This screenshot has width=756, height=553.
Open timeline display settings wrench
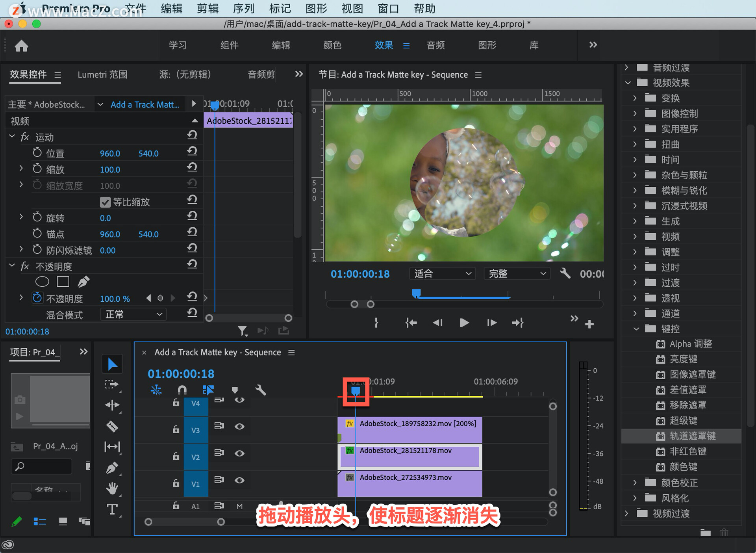(261, 390)
